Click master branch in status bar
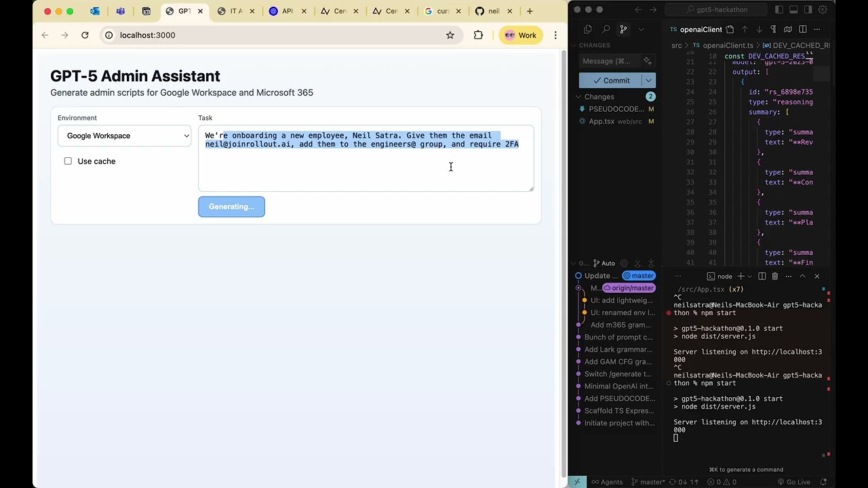 click(x=648, y=482)
